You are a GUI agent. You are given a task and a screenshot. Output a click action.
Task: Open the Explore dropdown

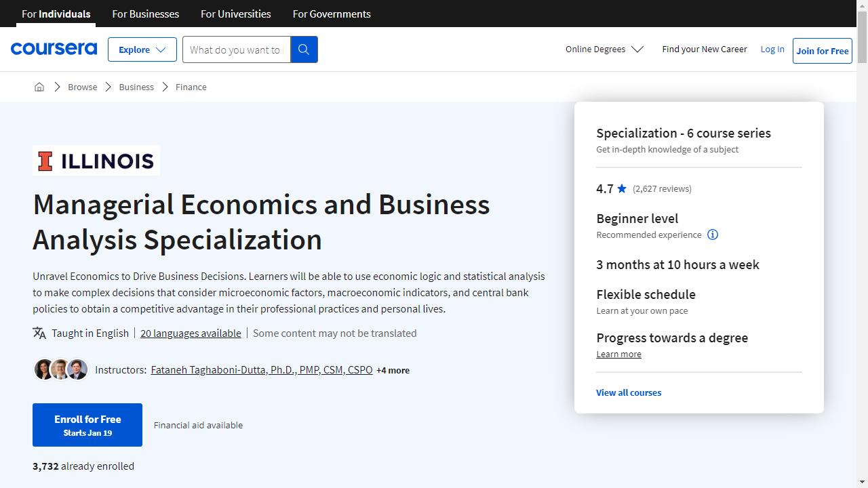tap(142, 49)
